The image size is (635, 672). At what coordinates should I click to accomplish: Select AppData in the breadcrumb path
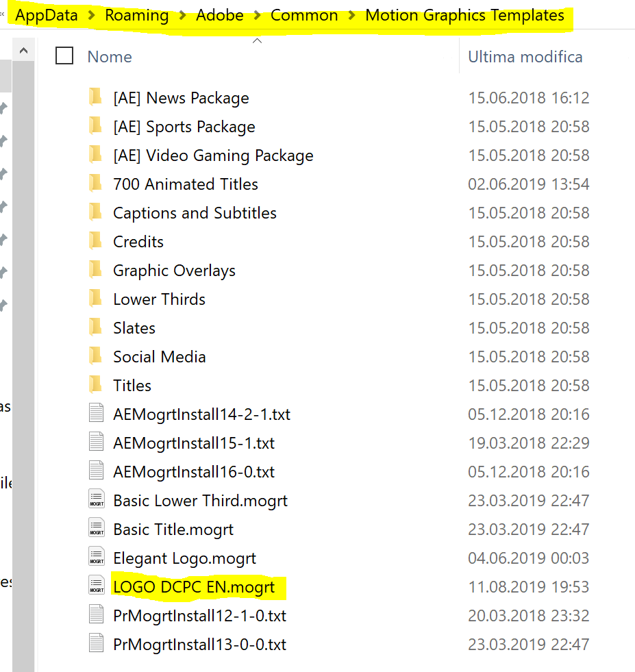click(46, 14)
